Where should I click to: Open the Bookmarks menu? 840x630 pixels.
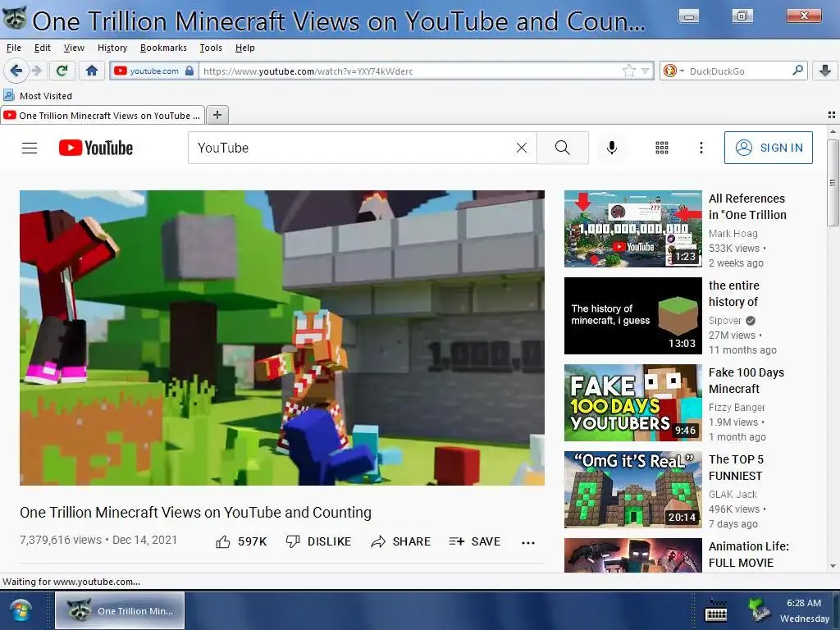pyautogui.click(x=163, y=48)
